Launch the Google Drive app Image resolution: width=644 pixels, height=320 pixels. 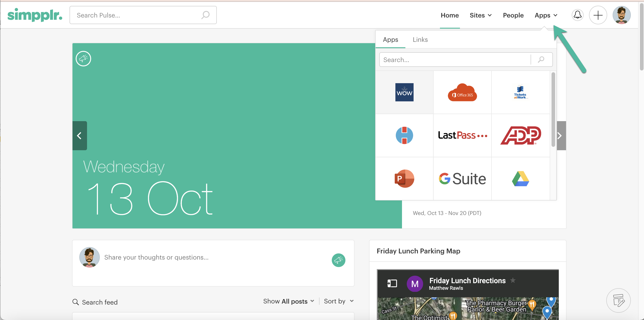(521, 178)
